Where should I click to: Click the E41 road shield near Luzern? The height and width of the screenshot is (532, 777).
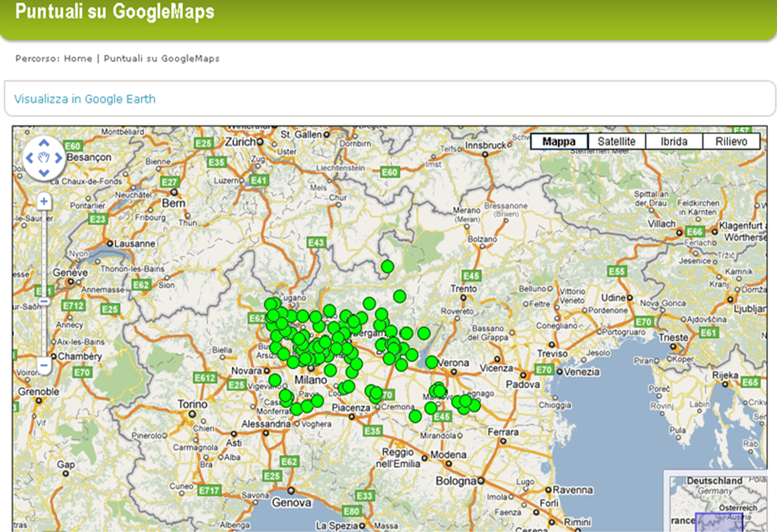point(258,180)
